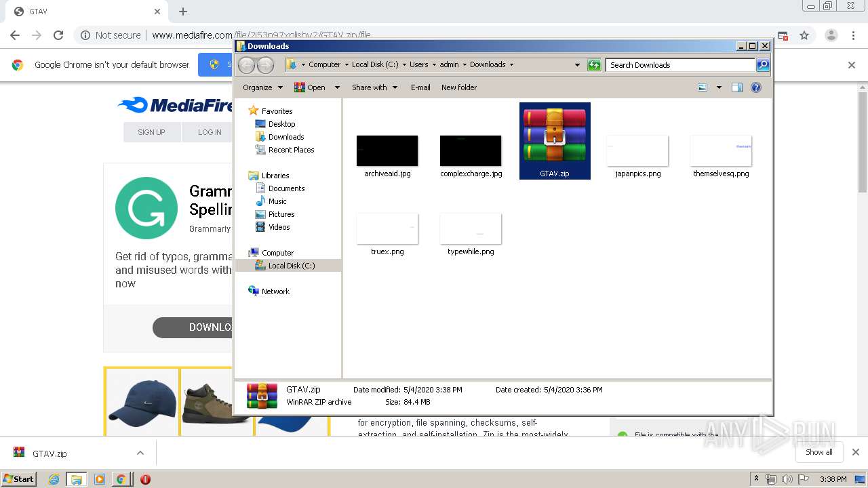Click admin in address breadcrumb
This screenshot has height=488, width=868.
pos(449,64)
